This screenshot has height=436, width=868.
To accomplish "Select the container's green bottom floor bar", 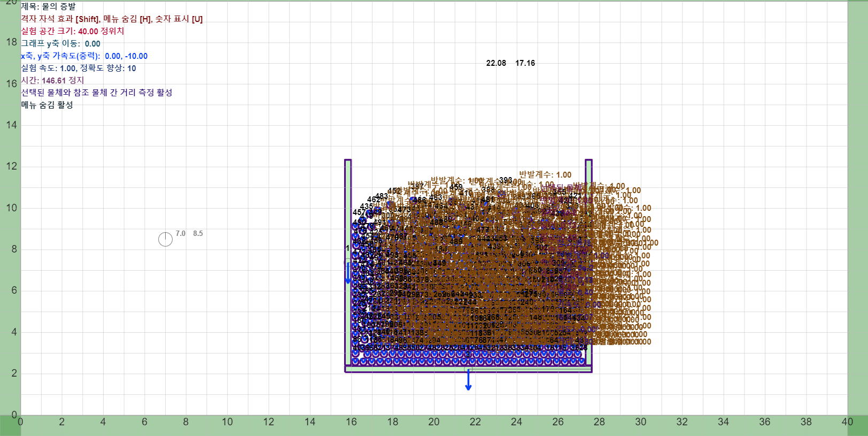I will point(468,369).
